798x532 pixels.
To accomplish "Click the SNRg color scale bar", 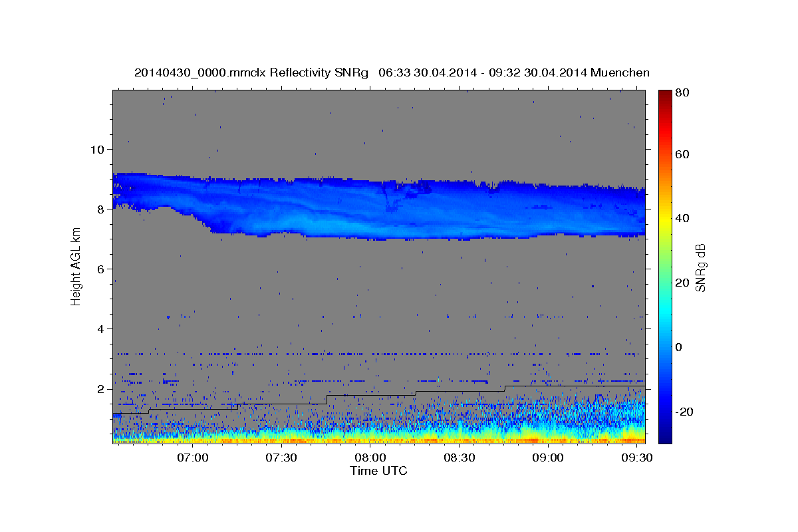I will [x=664, y=267].
